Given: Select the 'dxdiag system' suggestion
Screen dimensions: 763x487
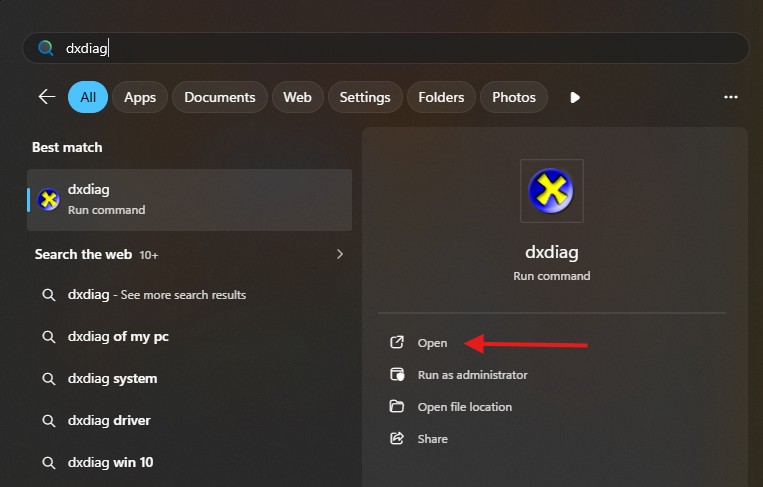Looking at the screenshot, I should pyautogui.click(x=189, y=379).
